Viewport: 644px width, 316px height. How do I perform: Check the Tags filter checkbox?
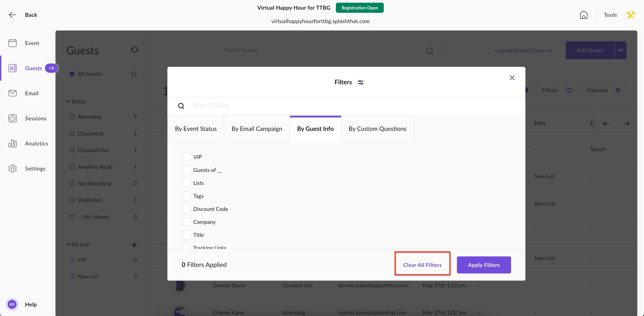point(186,196)
